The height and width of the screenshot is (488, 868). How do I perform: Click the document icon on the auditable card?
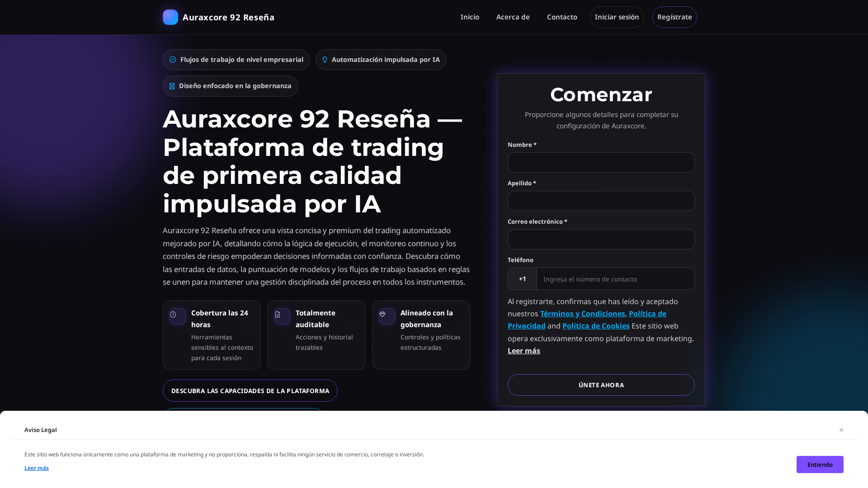282,316
